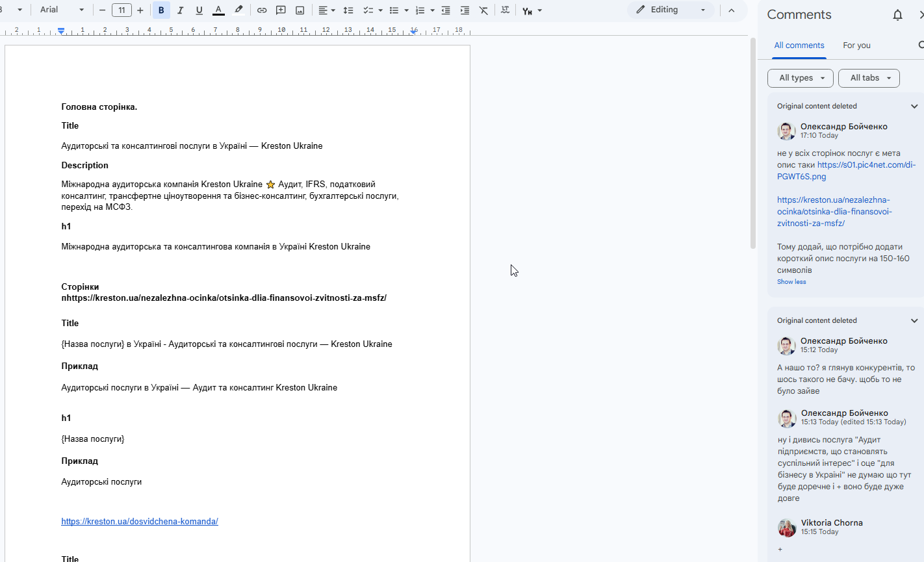Viewport: 924px width, 562px height.
Task: Click the bold kreston.ua msfz URL heading
Action: tap(224, 298)
